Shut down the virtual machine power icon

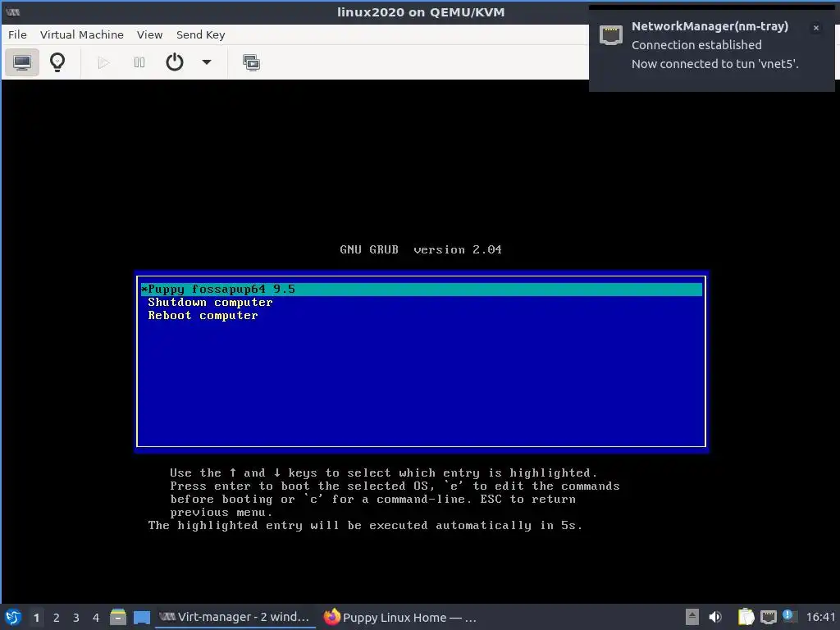pos(175,62)
